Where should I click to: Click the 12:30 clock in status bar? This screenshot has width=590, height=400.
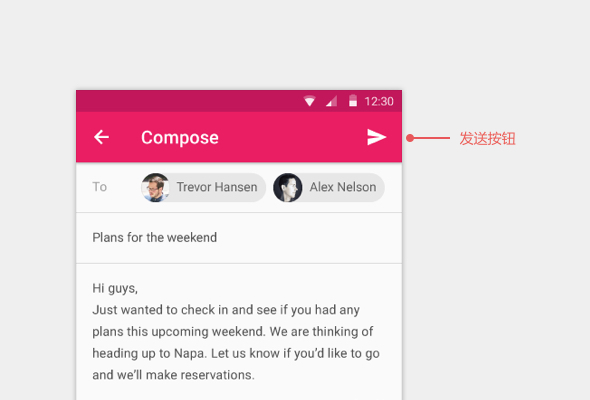379,101
